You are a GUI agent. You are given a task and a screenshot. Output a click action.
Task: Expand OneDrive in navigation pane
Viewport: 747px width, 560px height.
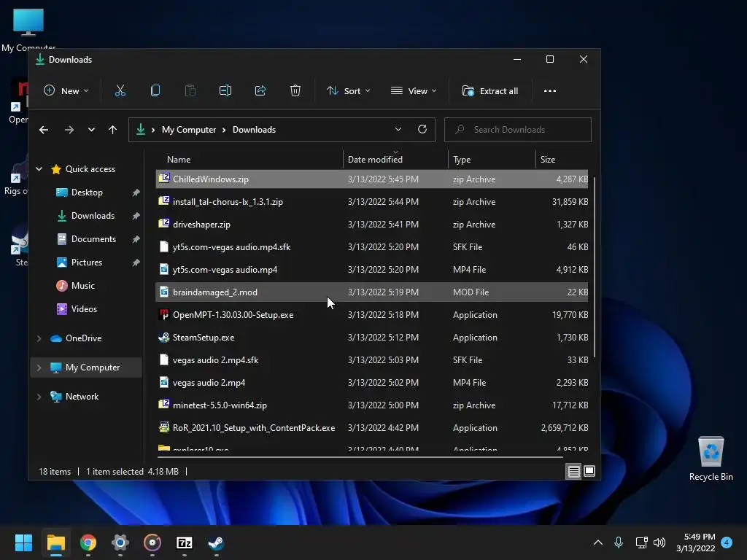(39, 338)
